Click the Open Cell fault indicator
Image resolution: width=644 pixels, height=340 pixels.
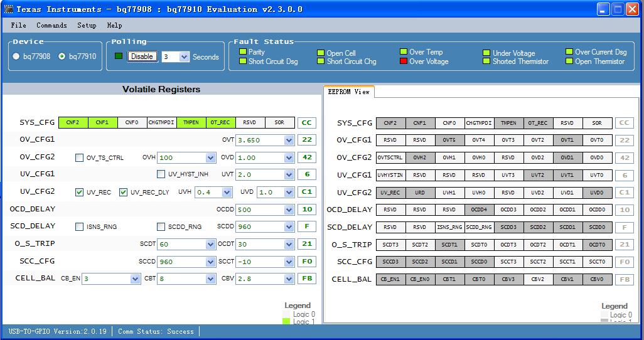tap(321, 53)
